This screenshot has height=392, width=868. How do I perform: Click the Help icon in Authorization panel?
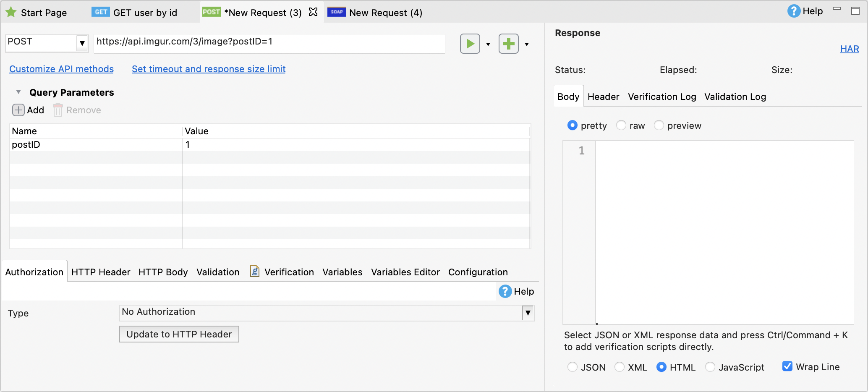coord(505,291)
